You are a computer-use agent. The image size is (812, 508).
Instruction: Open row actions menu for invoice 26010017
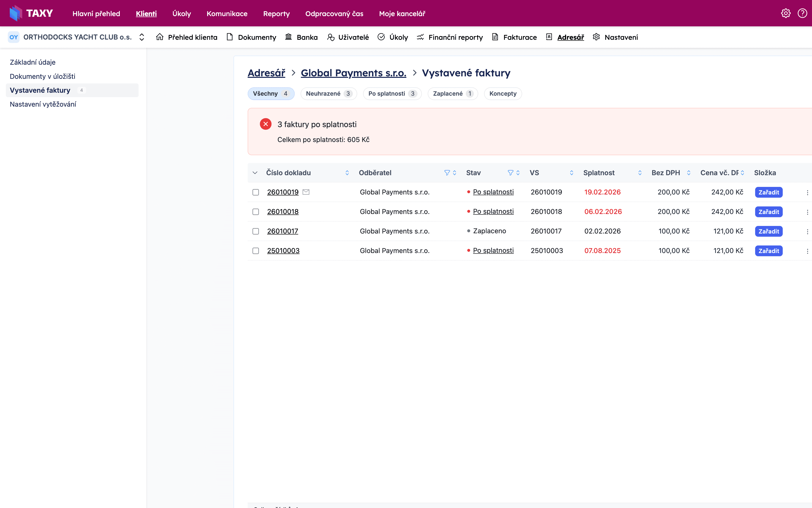[x=807, y=232]
